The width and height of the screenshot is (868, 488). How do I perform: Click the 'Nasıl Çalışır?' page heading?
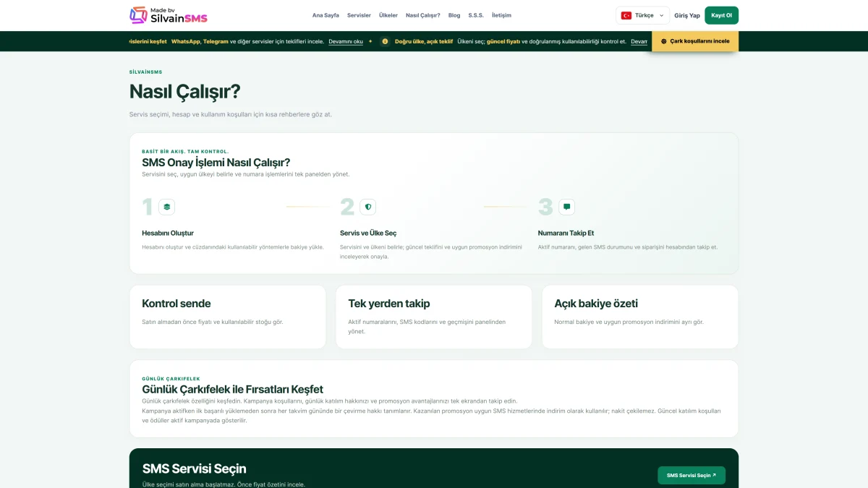click(184, 92)
